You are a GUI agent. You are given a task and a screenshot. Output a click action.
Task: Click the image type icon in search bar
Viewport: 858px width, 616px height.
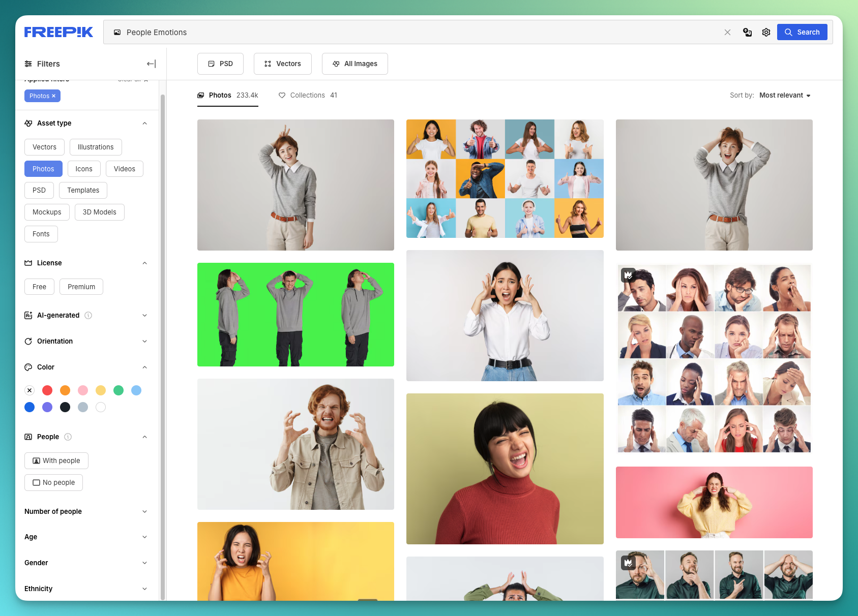(x=117, y=32)
